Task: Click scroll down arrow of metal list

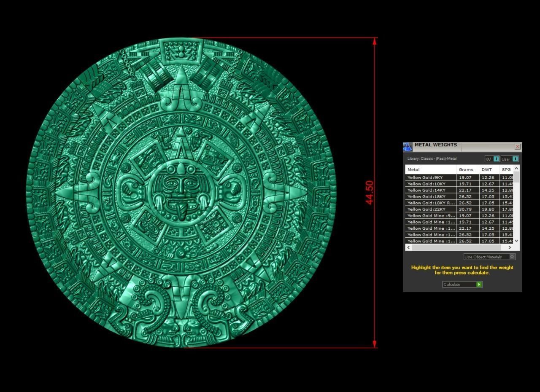Action: coord(517,241)
